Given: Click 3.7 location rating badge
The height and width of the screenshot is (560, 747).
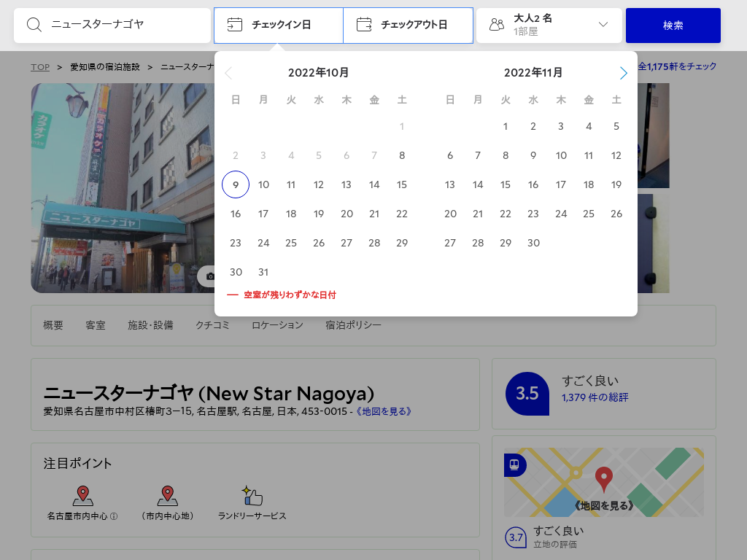Looking at the screenshot, I should click(x=516, y=537).
